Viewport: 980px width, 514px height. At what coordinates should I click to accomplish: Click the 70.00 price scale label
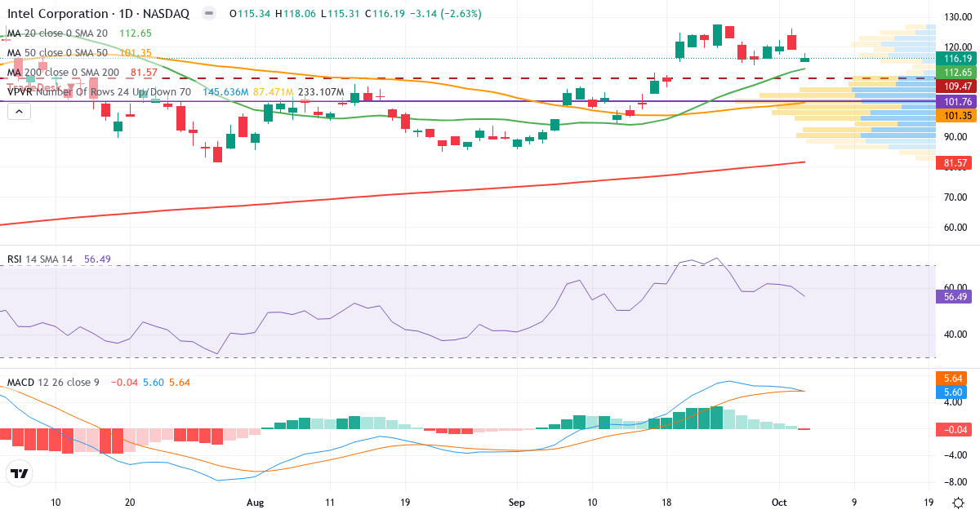click(956, 197)
